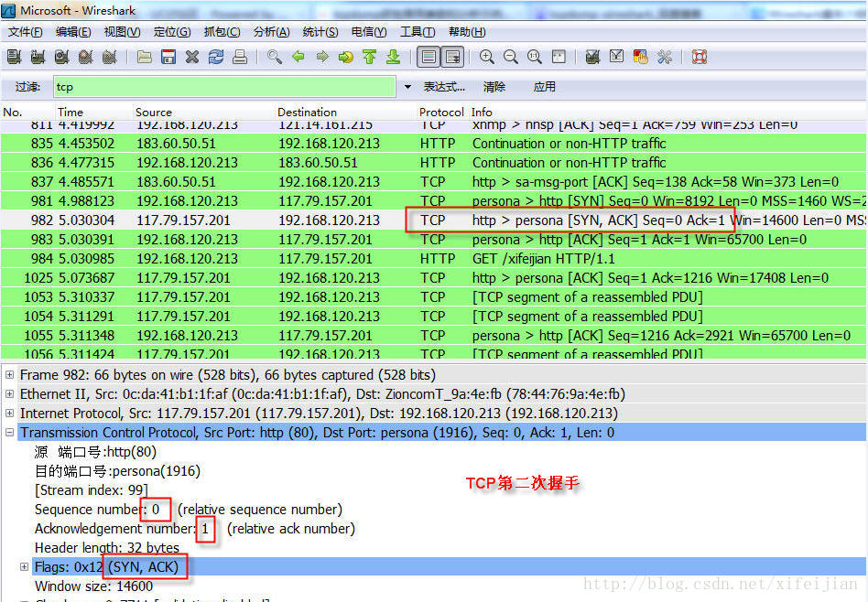The image size is (868, 602).
Task: Close the capture file X icon
Action: (192, 57)
